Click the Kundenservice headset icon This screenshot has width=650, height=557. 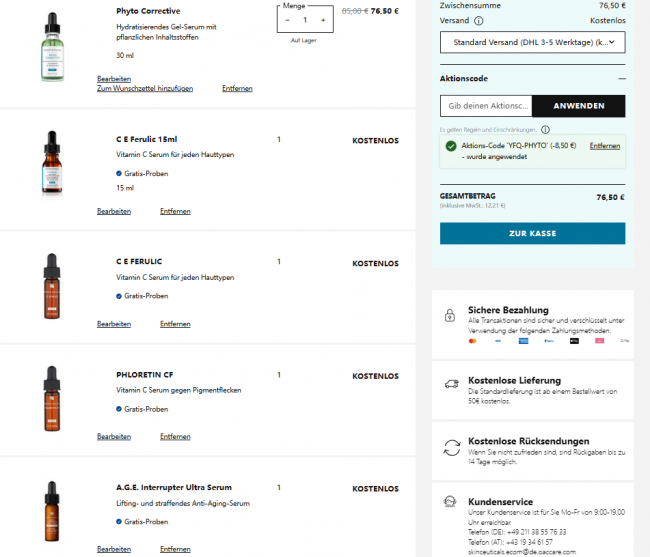click(x=449, y=504)
